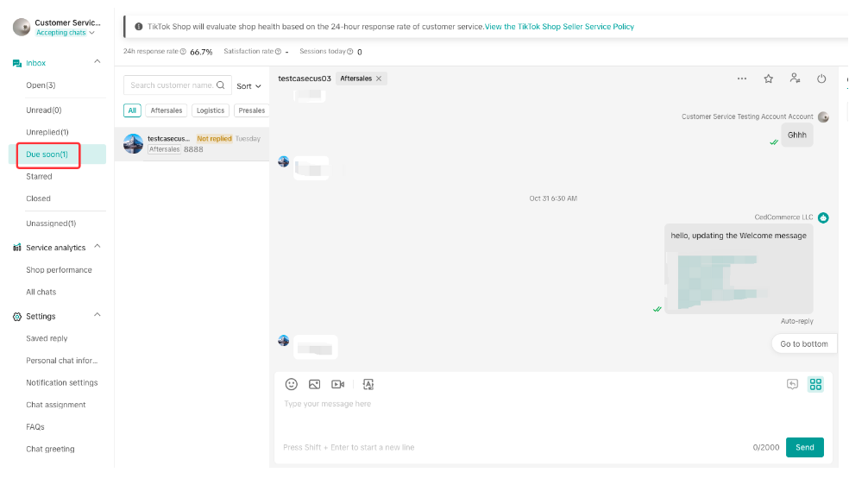Star the testcasecus03 conversation

tap(768, 79)
